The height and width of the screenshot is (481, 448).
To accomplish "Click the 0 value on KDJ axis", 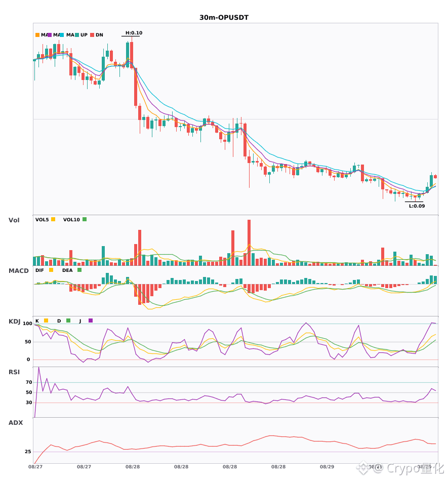I will click(x=28, y=359).
